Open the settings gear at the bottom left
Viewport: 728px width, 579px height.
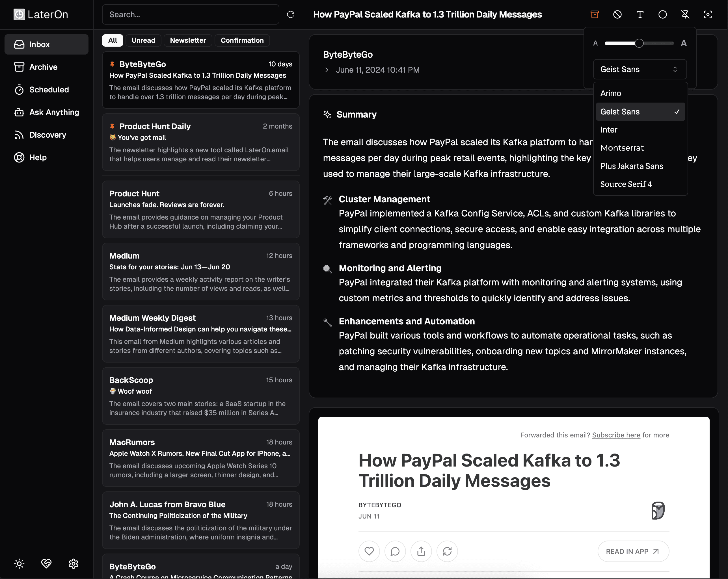tap(73, 563)
